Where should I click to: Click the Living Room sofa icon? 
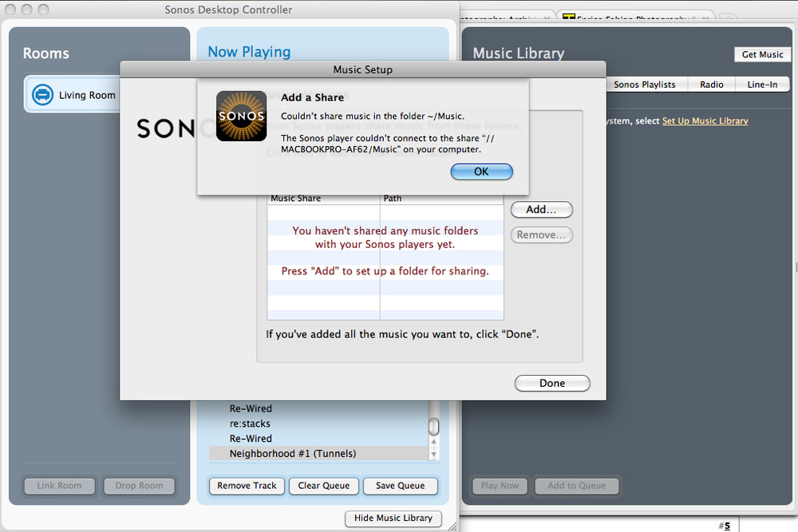coord(42,95)
